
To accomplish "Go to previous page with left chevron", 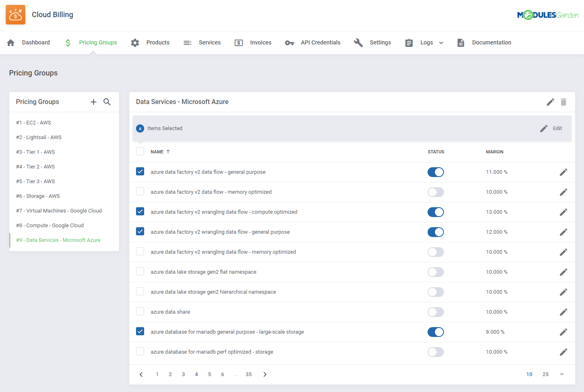I will 141,374.
